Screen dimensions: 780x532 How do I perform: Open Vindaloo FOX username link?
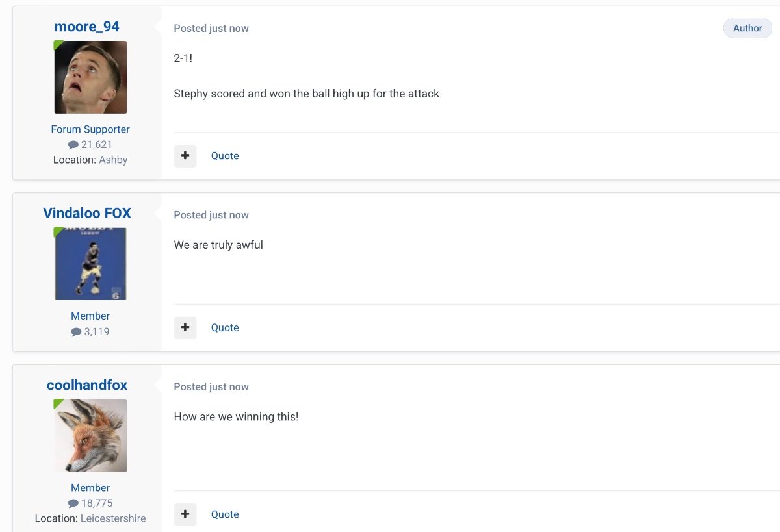pos(87,213)
